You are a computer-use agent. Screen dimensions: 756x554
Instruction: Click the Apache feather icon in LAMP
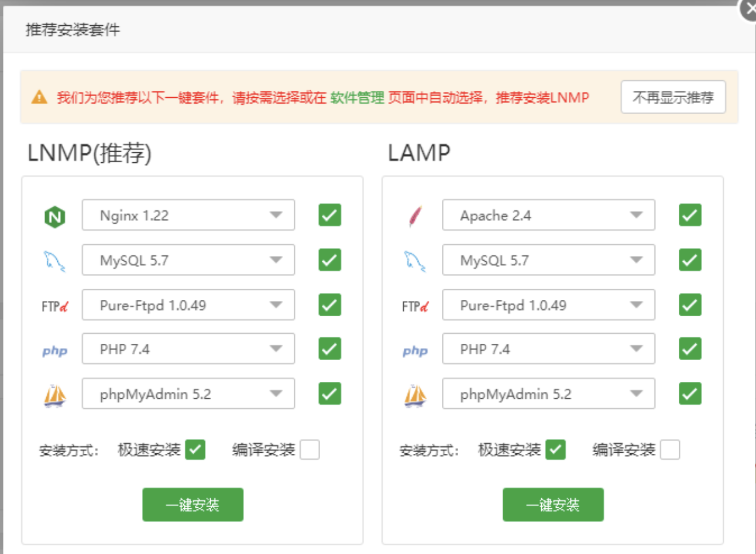coord(415,217)
